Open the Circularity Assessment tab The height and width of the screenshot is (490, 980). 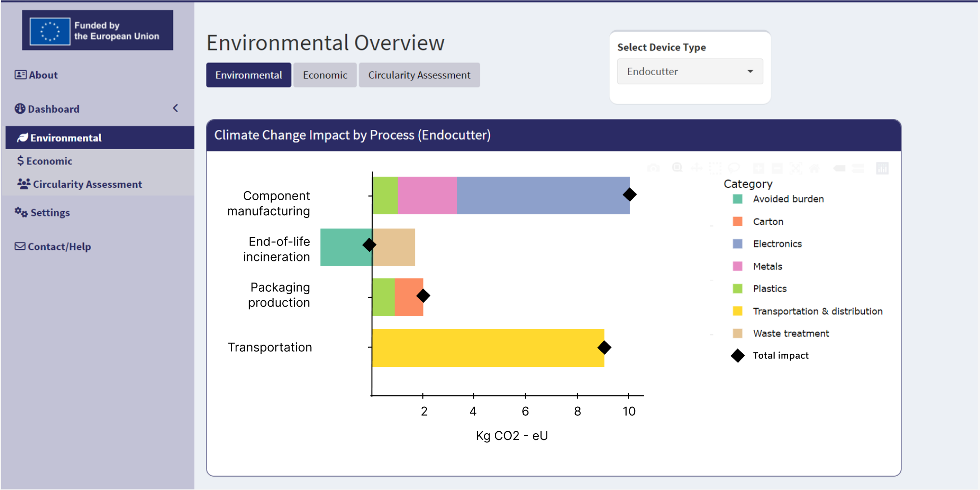pos(419,75)
